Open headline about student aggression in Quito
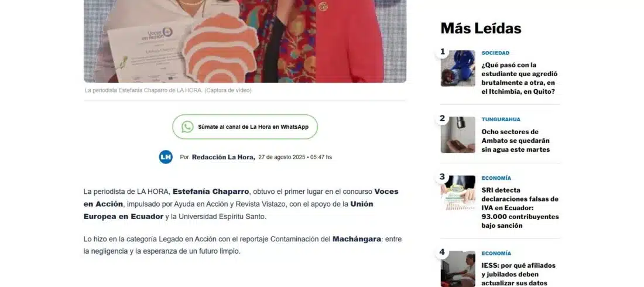 coord(519,78)
